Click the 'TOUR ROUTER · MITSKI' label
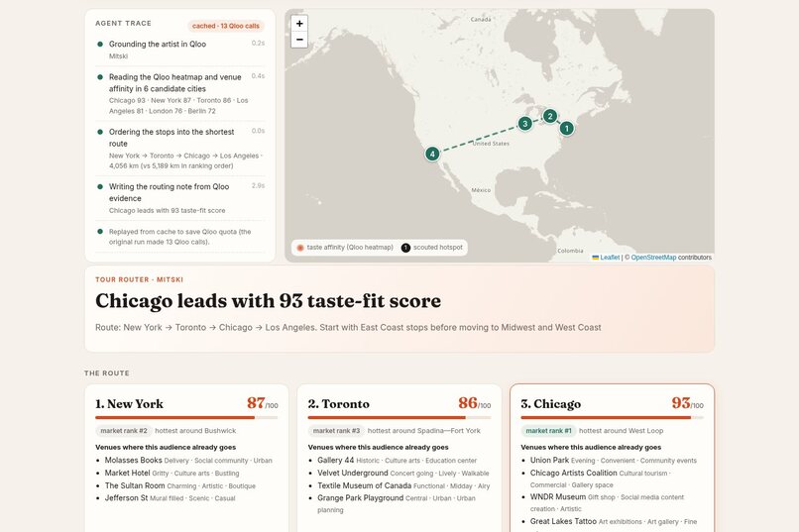The width and height of the screenshot is (799, 532). coord(139,279)
